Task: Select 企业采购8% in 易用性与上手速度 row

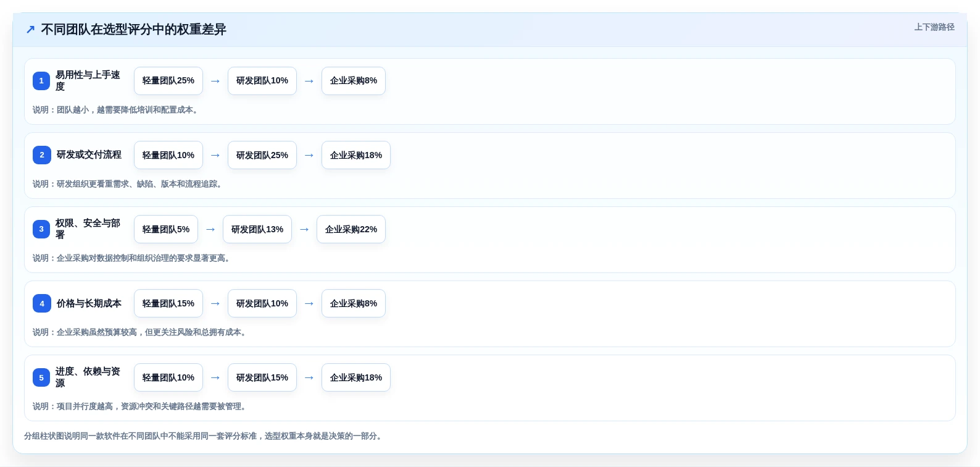Action: pos(354,81)
